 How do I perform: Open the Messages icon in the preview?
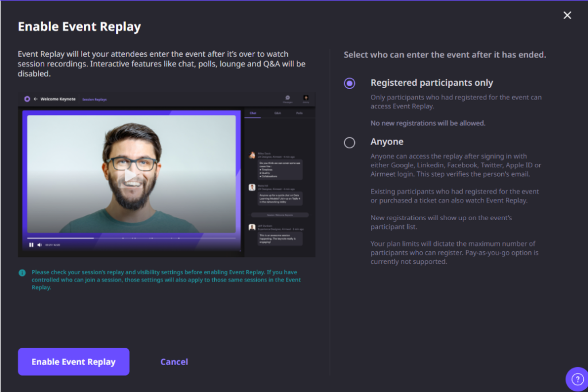[287, 98]
